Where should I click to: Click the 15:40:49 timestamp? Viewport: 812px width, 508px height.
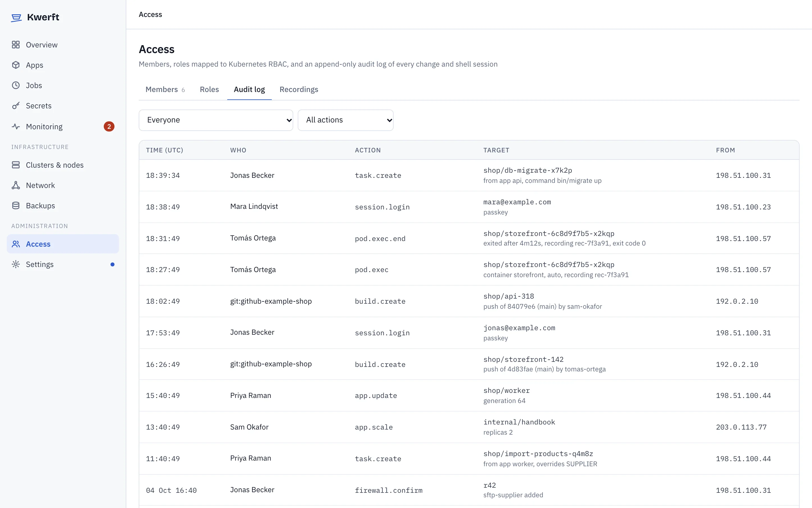click(163, 395)
